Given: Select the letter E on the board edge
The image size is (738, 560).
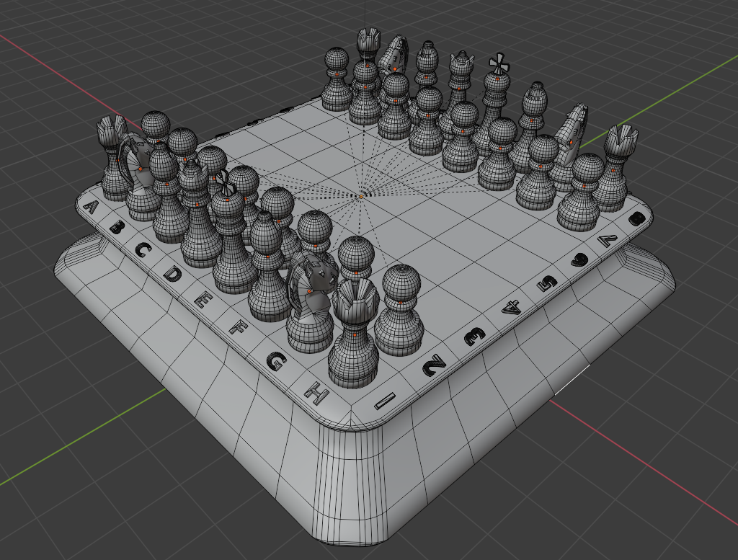Looking at the screenshot, I should pyautogui.click(x=203, y=299).
